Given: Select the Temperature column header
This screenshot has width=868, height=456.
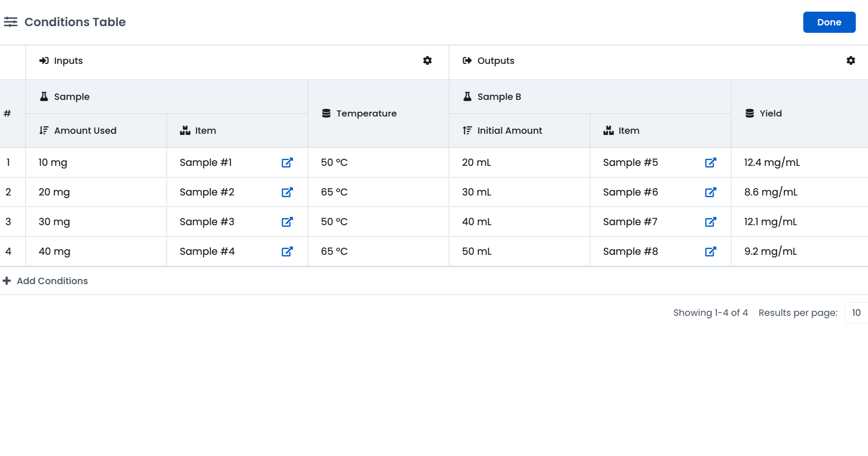Looking at the screenshot, I should [x=366, y=114].
